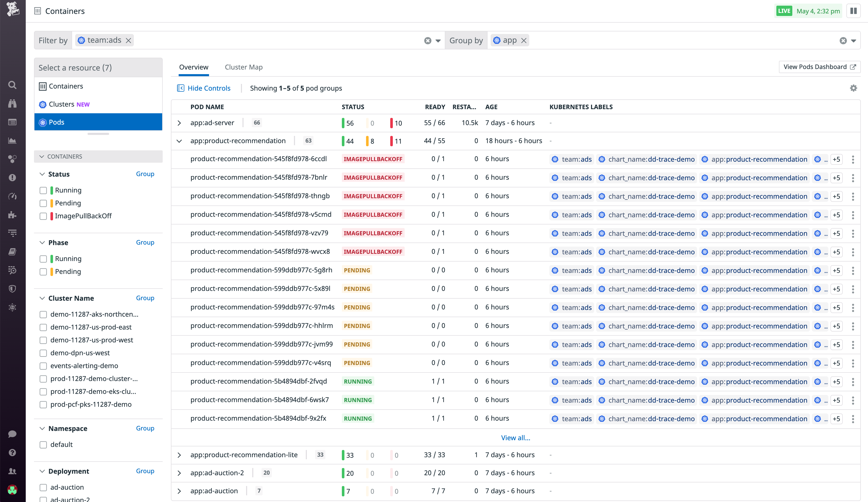Switch to the Cluster Map tab

click(x=244, y=67)
